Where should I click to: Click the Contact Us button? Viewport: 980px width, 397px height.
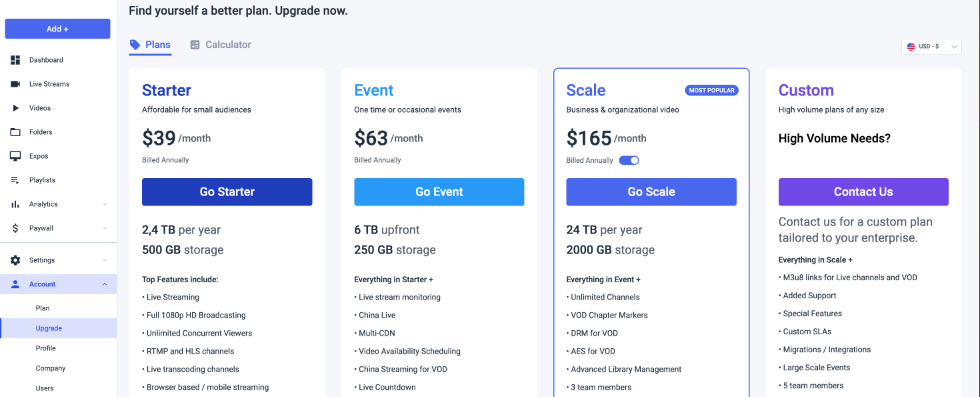tap(863, 191)
